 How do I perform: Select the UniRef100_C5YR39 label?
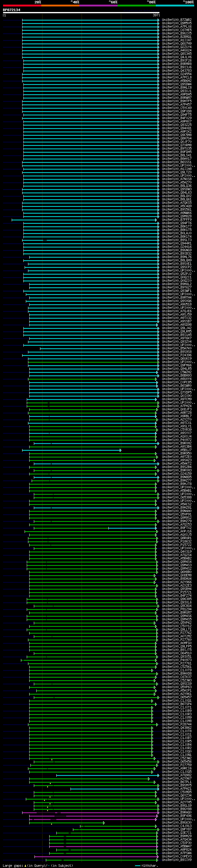(177, 430)
